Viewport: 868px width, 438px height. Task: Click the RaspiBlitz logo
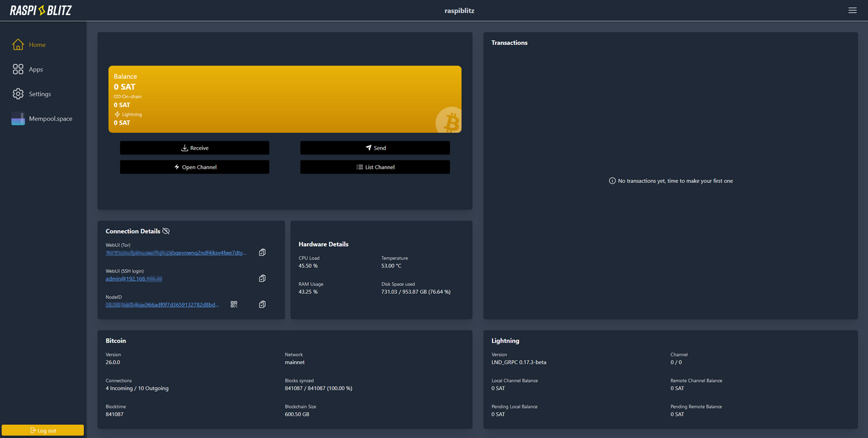[41, 10]
